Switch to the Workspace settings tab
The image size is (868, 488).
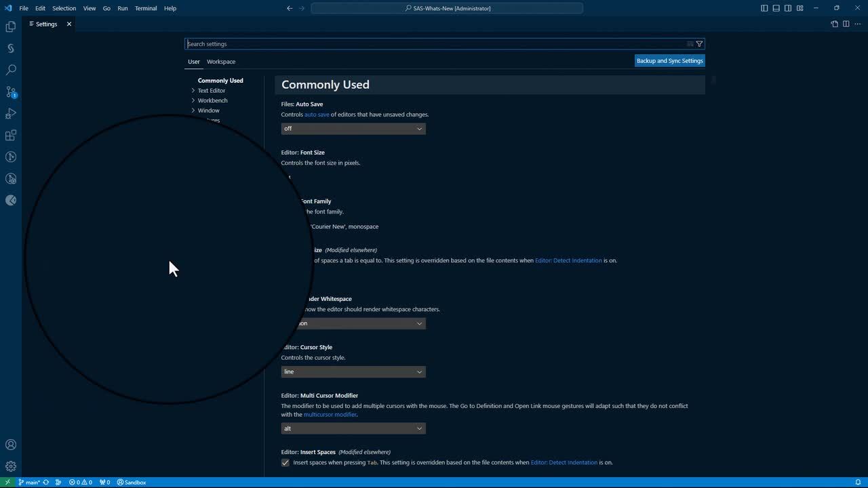(x=221, y=62)
